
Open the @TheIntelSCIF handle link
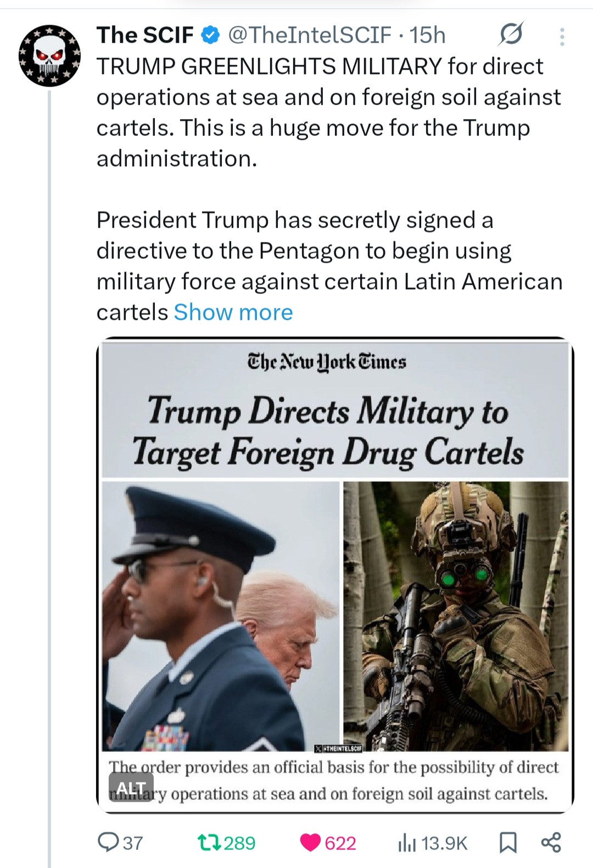[x=309, y=35]
